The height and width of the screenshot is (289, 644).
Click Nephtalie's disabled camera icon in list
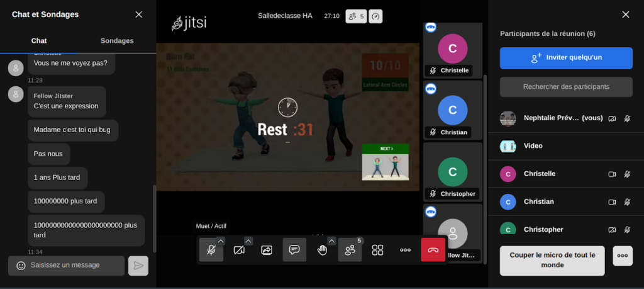612,118
